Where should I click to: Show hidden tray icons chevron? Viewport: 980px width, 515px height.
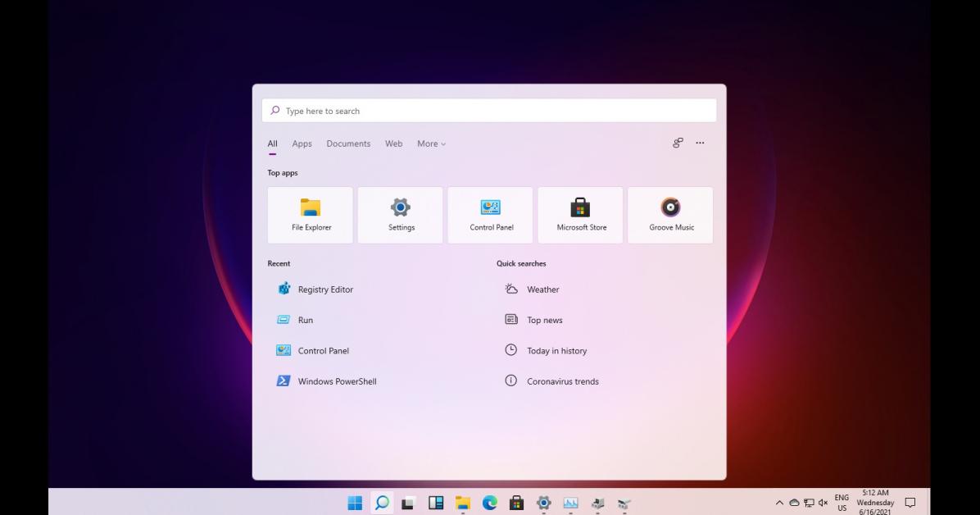click(779, 503)
